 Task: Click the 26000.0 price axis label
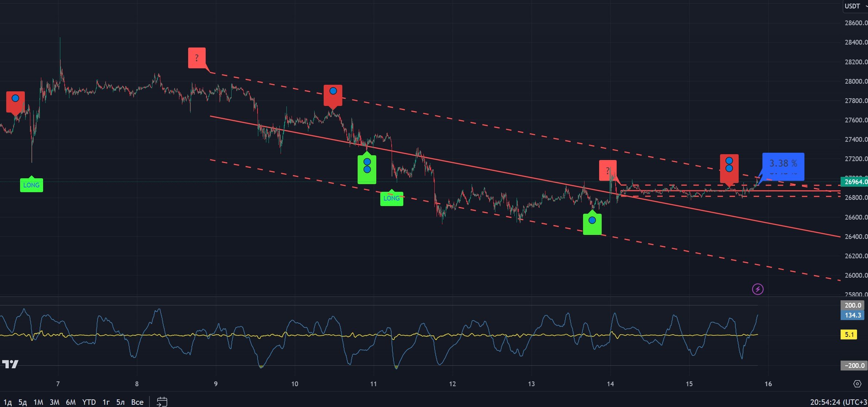(x=856, y=275)
